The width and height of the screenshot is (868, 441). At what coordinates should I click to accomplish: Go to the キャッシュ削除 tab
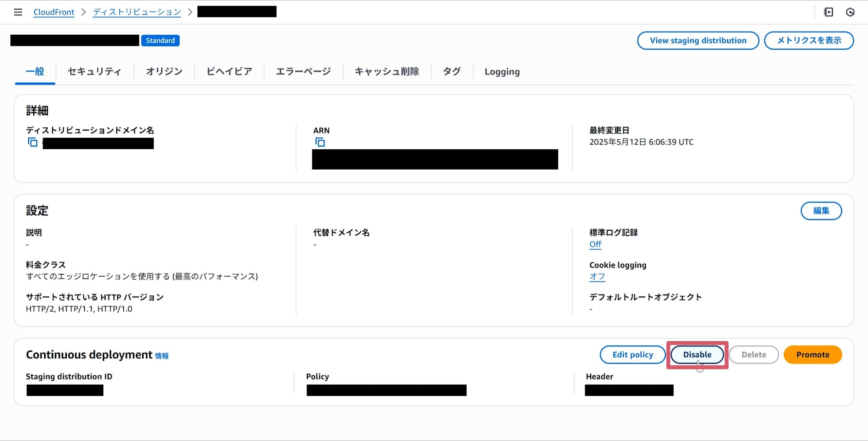click(387, 72)
